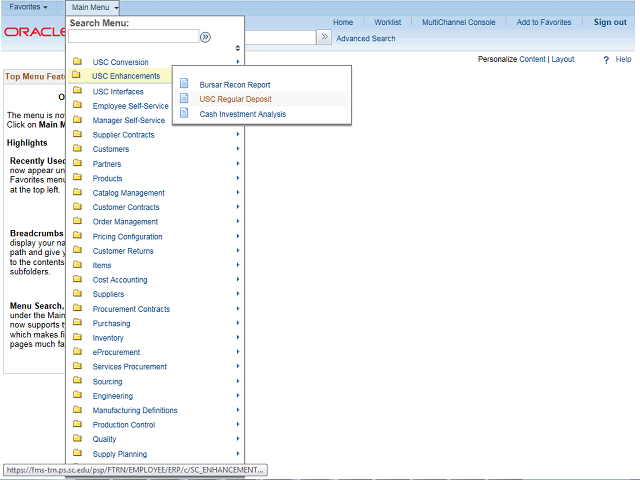
Task: Click the folder icon next to USC Interfaces
Action: coord(78,91)
